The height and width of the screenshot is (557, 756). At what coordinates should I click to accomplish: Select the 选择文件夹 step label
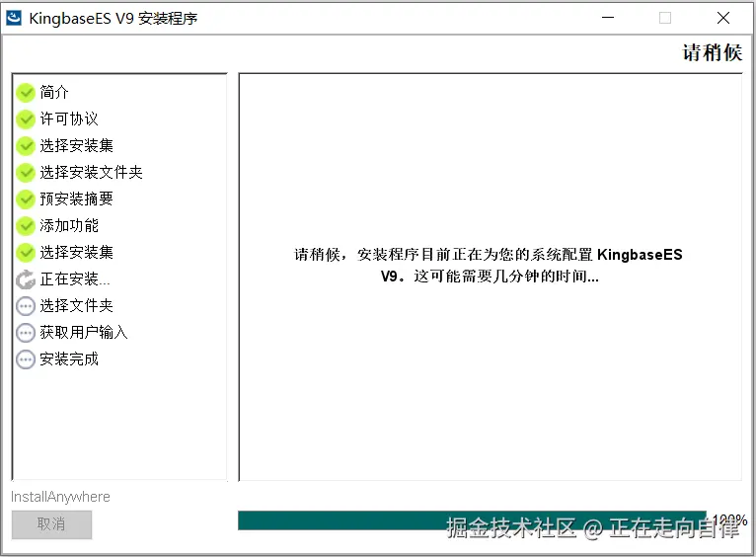[77, 305]
